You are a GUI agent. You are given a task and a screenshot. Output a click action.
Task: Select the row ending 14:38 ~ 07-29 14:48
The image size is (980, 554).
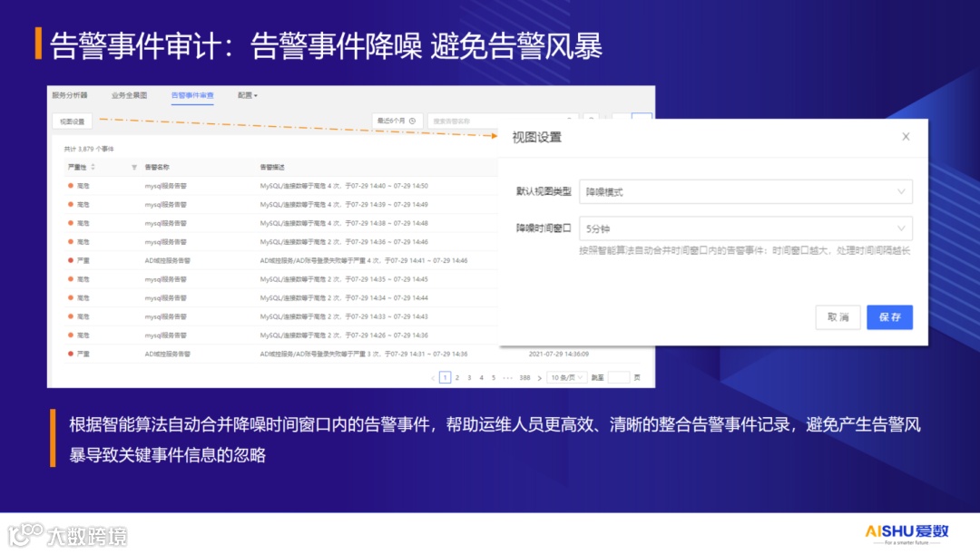pos(281,224)
